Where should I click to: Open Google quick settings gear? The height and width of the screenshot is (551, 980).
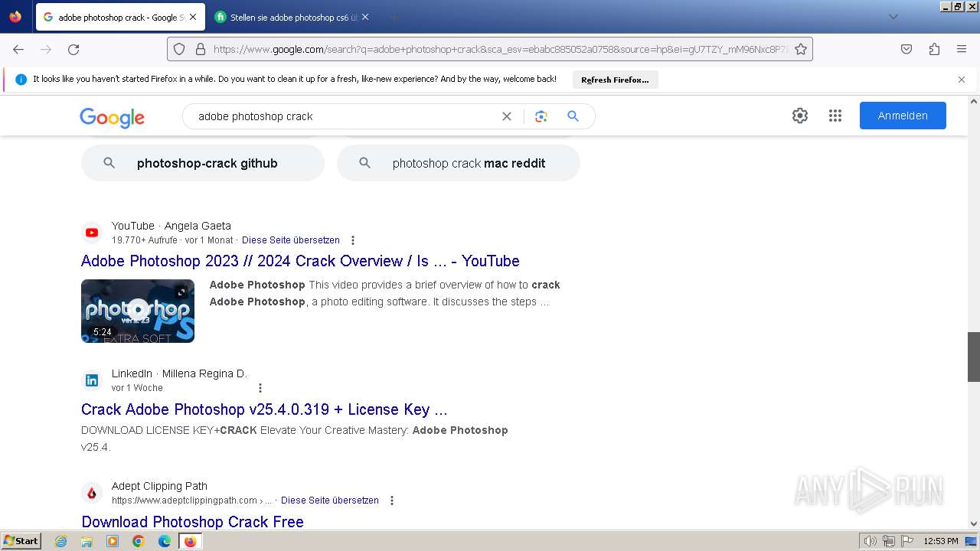click(800, 116)
